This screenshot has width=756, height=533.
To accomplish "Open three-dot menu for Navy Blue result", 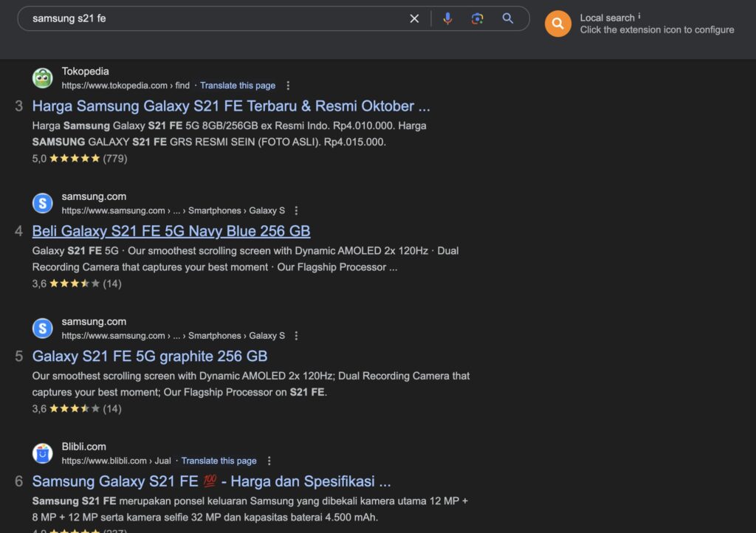I will (x=296, y=210).
